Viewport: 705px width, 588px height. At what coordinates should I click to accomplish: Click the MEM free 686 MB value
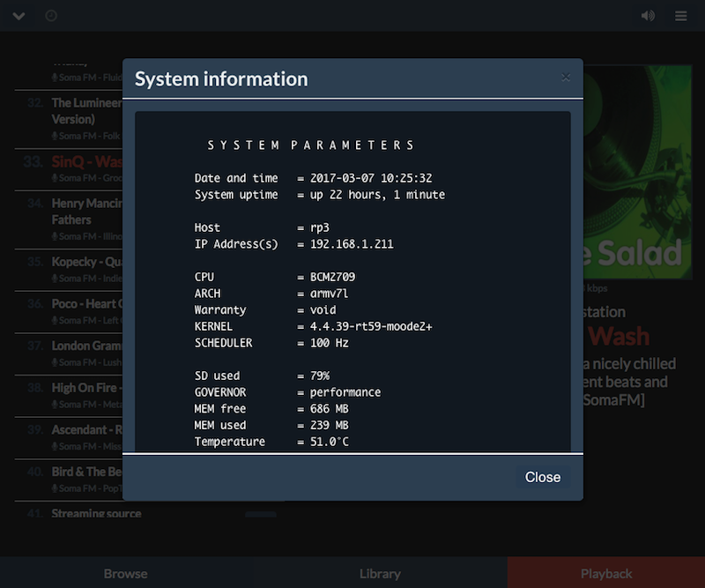329,409
